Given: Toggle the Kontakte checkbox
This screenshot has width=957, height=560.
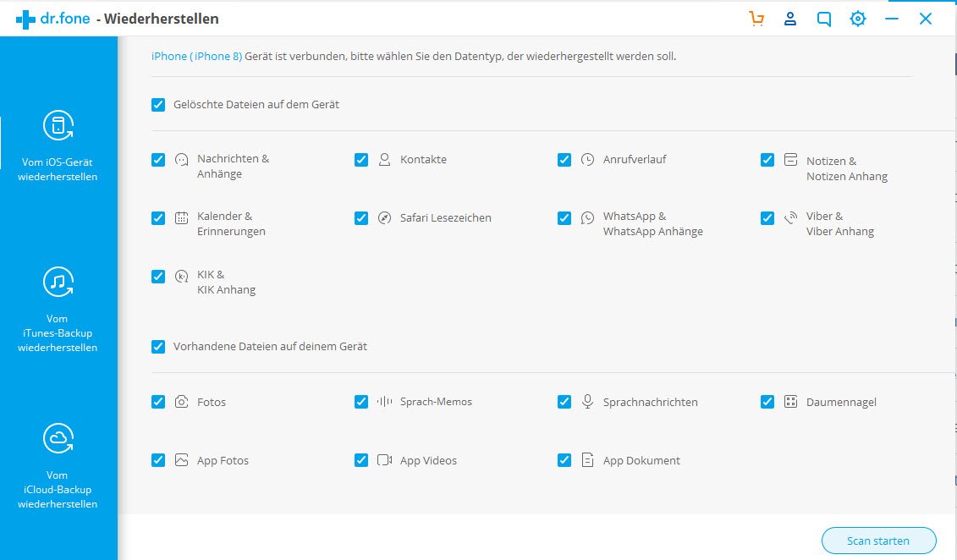Looking at the screenshot, I should pos(361,160).
